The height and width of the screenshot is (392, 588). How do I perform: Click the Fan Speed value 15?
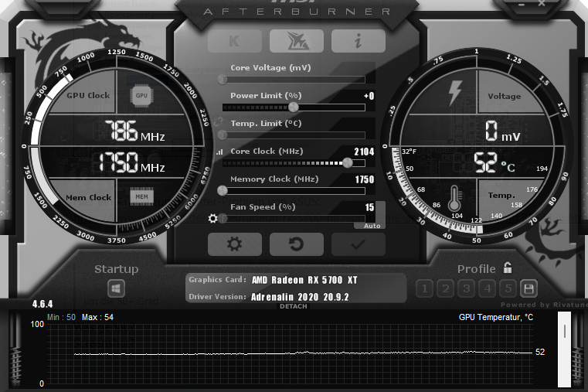[x=370, y=207]
